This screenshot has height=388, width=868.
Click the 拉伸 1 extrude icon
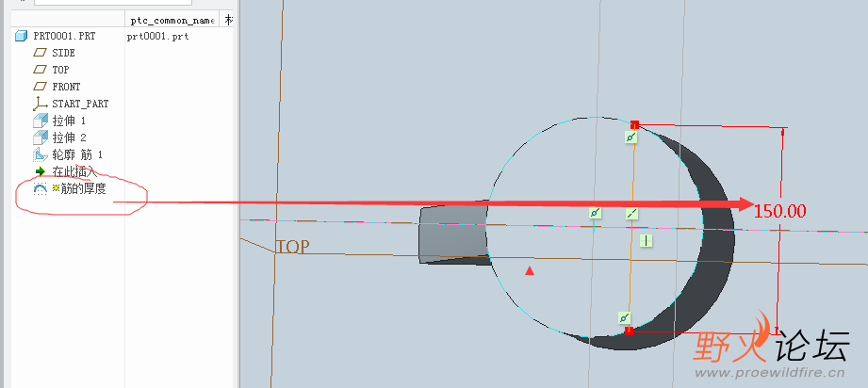41,121
